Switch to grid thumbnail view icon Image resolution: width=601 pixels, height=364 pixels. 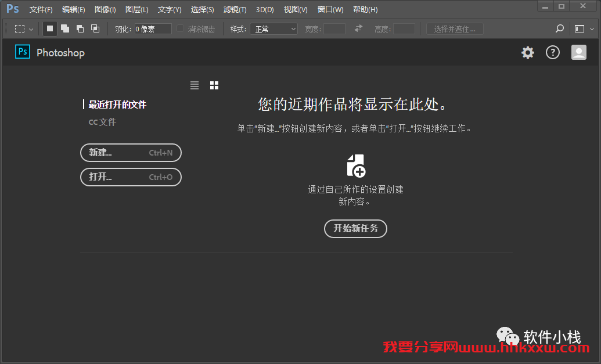214,85
